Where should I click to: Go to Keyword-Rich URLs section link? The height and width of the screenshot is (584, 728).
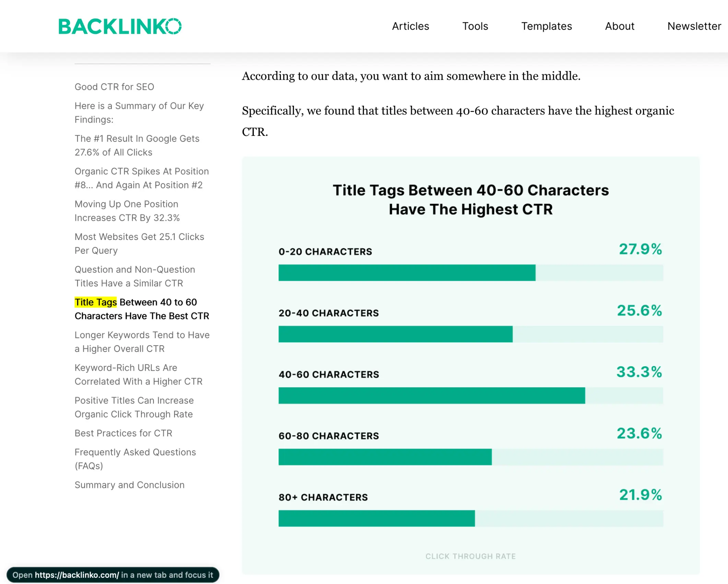point(138,375)
